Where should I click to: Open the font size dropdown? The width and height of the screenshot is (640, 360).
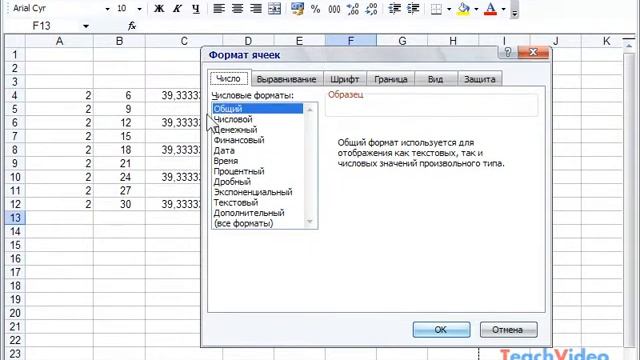click(x=139, y=9)
